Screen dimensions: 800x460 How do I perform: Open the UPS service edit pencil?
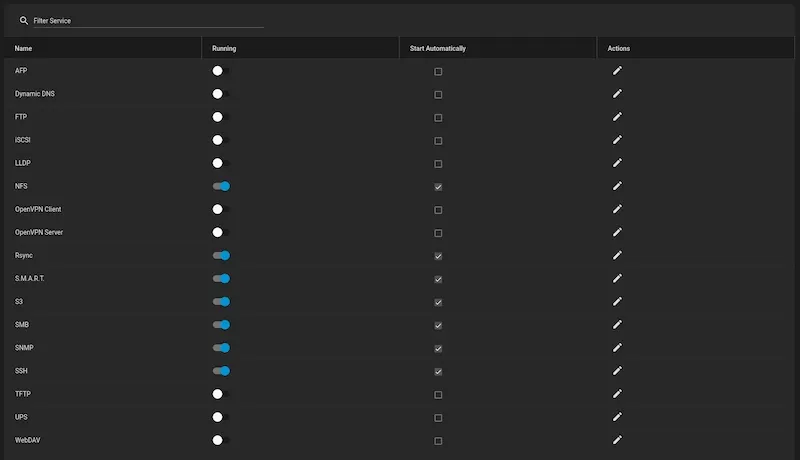(617, 417)
